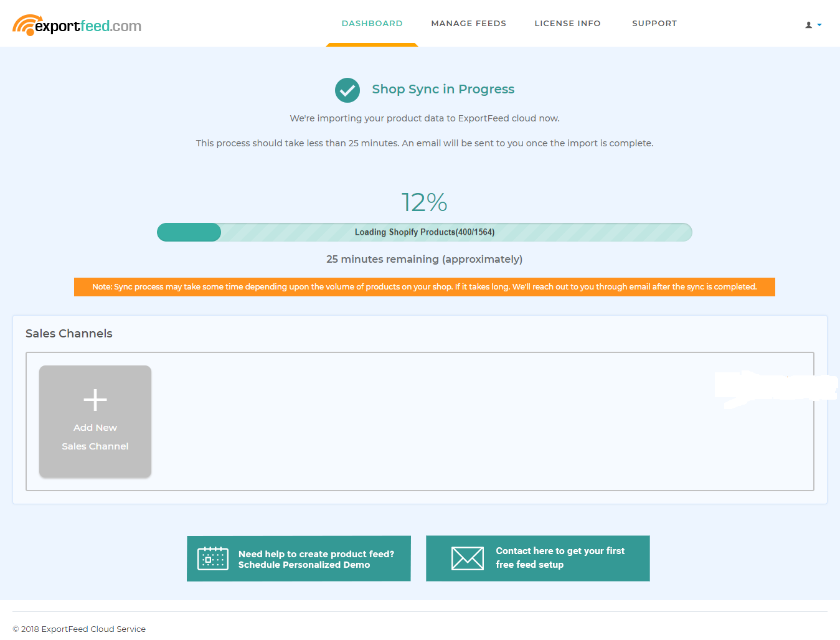Click the 25 minutes remaining text
Image resolution: width=840 pixels, height=640 pixels.
point(425,259)
